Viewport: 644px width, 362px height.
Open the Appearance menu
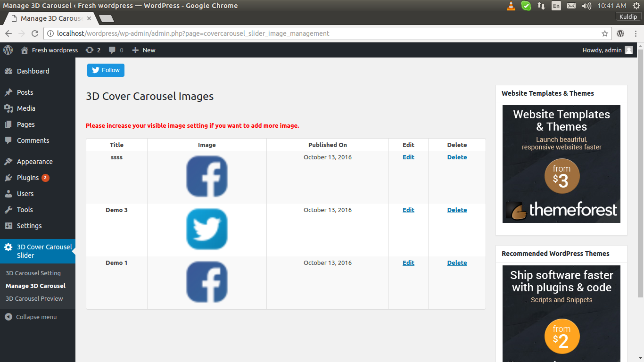tap(35, 162)
